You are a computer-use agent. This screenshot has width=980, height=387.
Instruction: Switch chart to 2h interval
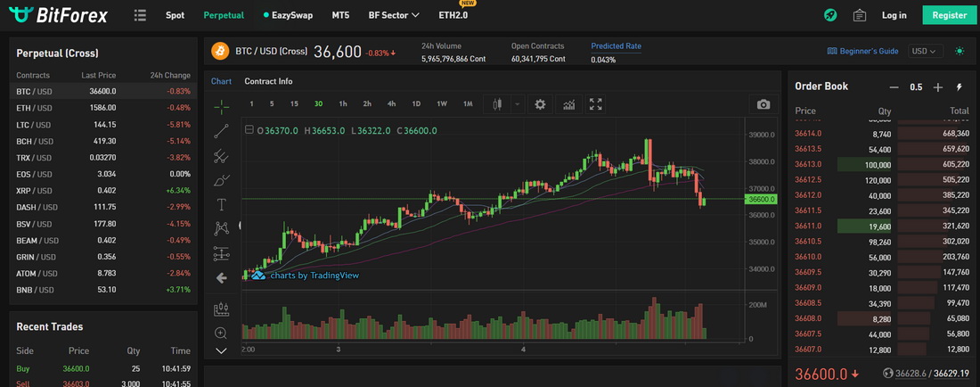[x=367, y=103]
